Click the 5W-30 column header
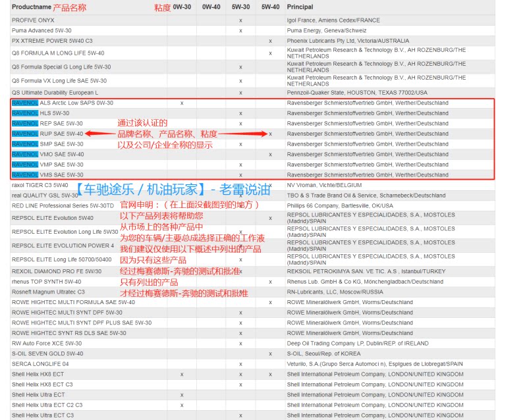 click(240, 7)
